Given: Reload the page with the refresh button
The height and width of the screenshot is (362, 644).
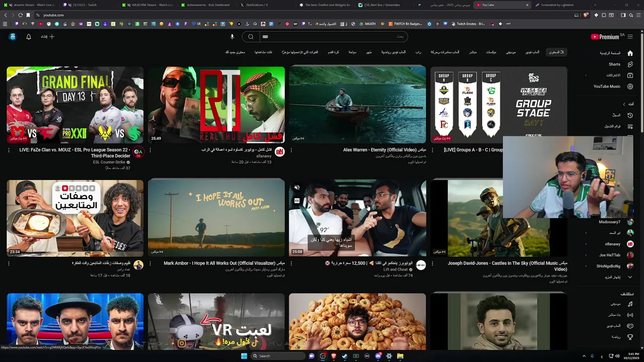Looking at the screenshot, I should [x=21, y=15].
